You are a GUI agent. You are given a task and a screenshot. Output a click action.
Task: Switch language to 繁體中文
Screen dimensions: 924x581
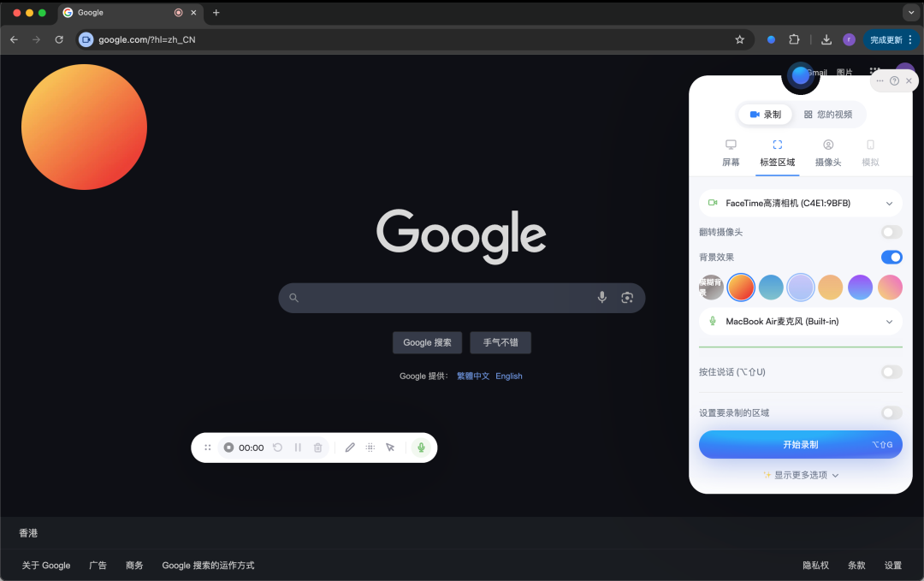(x=473, y=376)
